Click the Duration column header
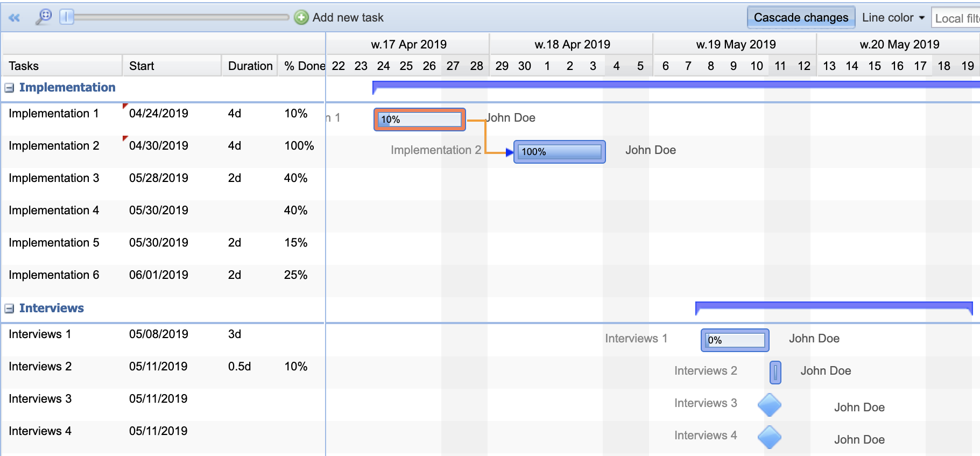This screenshot has width=980, height=456. tap(250, 66)
